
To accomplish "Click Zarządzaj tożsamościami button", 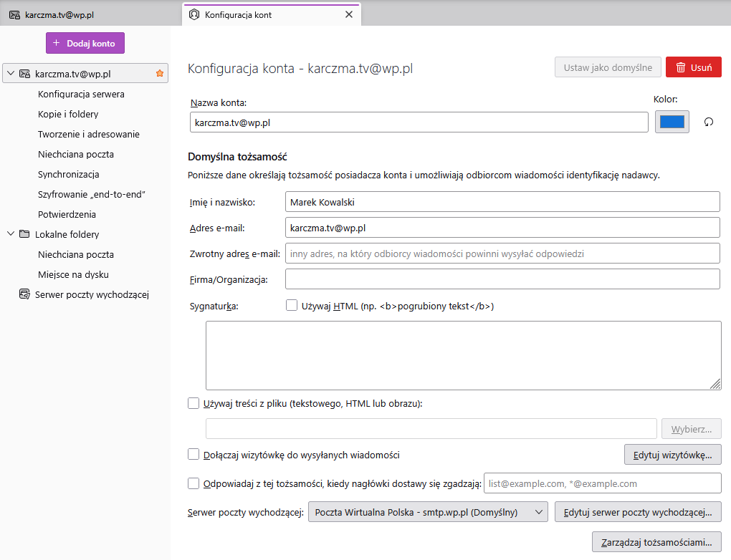I will 656,542.
